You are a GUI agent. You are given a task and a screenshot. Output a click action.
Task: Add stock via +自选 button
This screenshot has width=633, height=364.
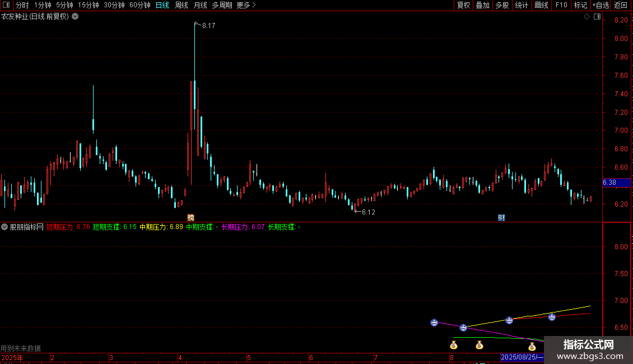point(601,5)
